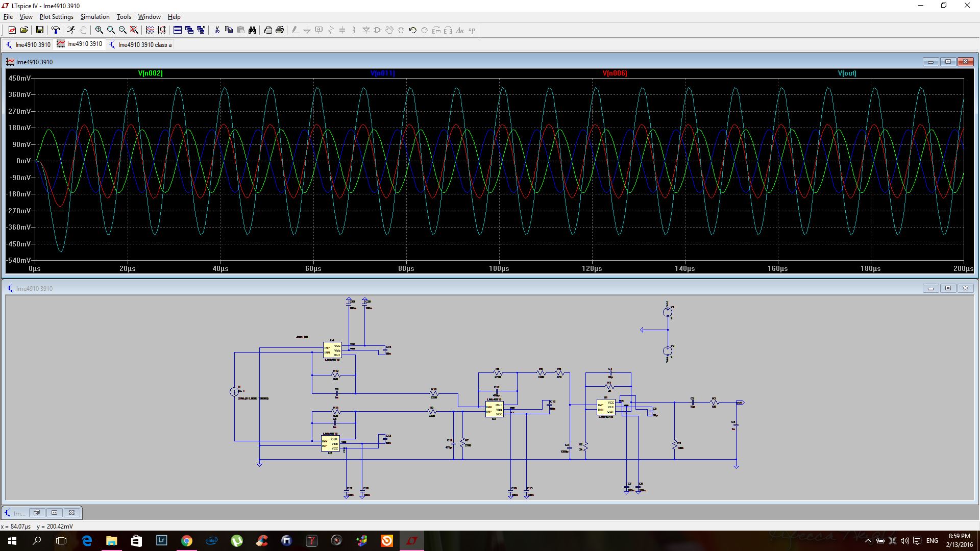Save with the floppy disk icon
This screenshot has height=551, width=980.
[x=39, y=30]
